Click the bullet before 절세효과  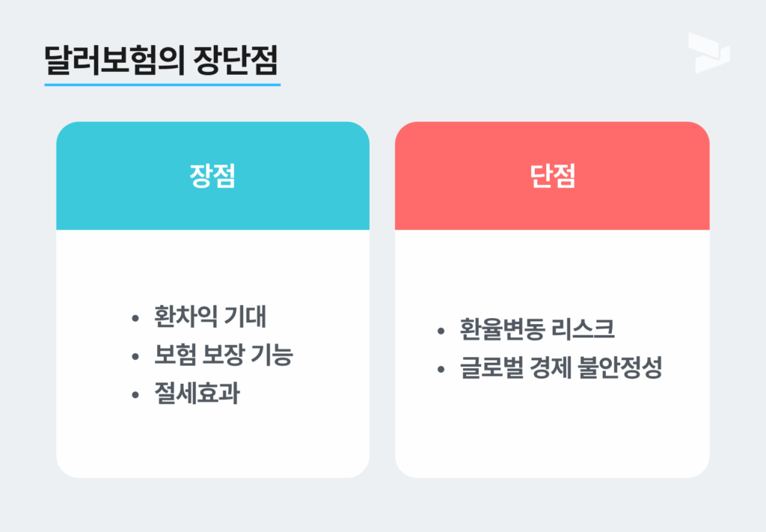point(135,395)
